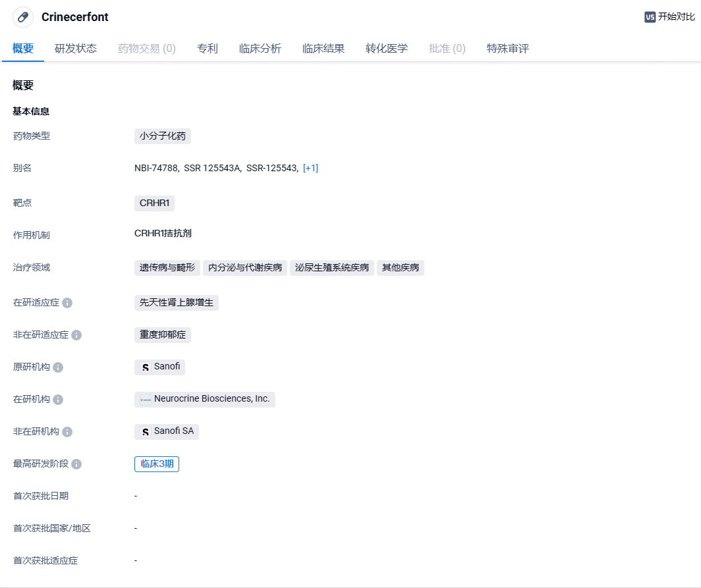The image size is (701, 588).
Task: Click the 靶点 field label
Action: (x=22, y=203)
